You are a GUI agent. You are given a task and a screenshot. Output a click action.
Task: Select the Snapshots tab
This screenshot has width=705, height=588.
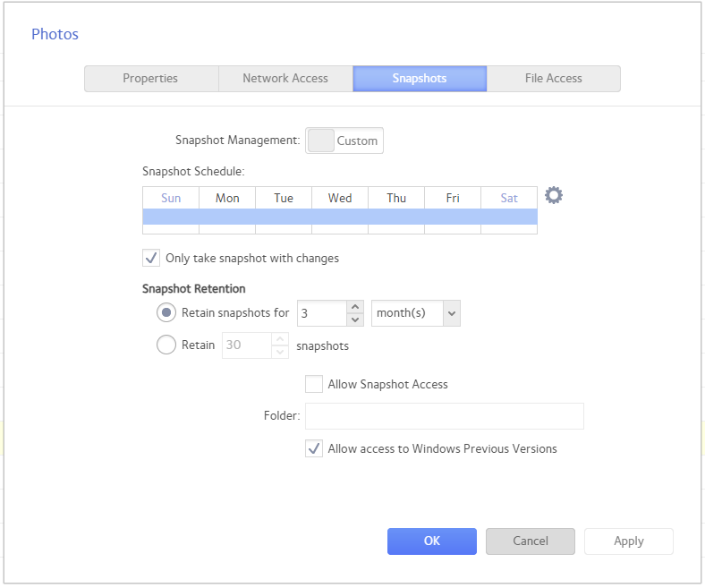click(419, 79)
